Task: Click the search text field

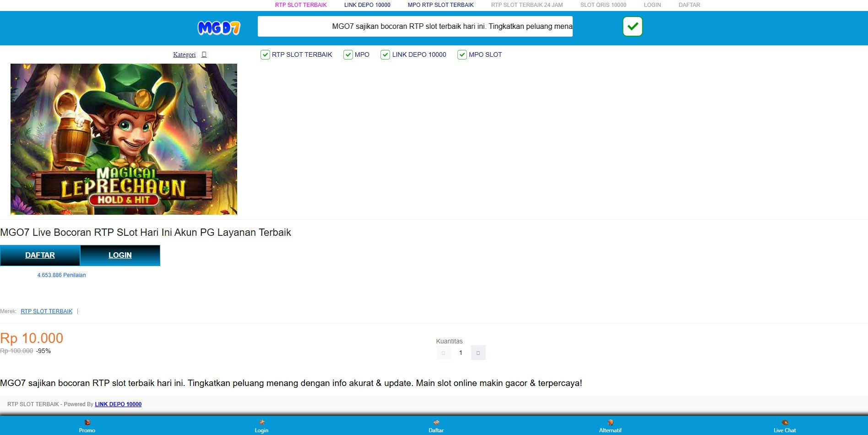Action: point(415,27)
